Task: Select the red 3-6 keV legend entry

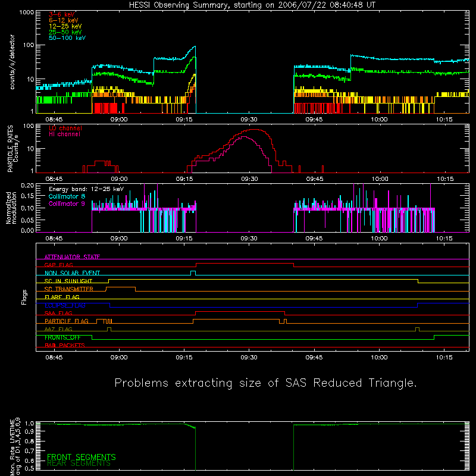Action: click(x=62, y=14)
